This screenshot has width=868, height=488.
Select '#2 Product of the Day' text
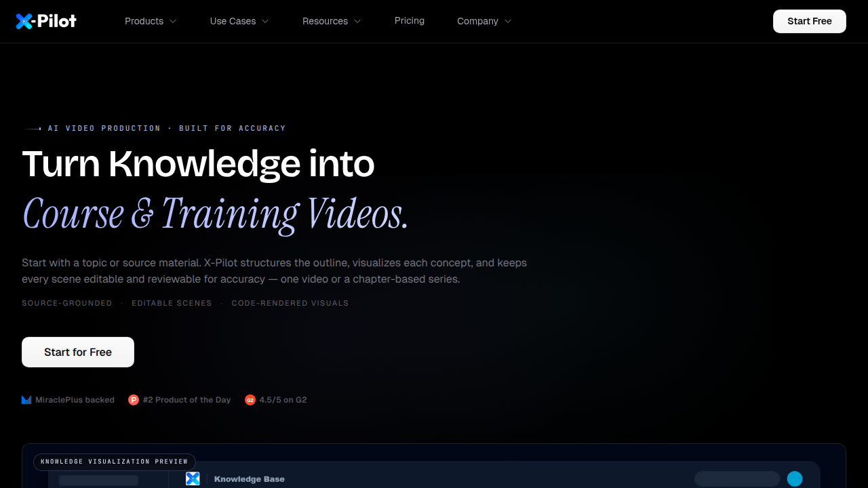pos(186,400)
